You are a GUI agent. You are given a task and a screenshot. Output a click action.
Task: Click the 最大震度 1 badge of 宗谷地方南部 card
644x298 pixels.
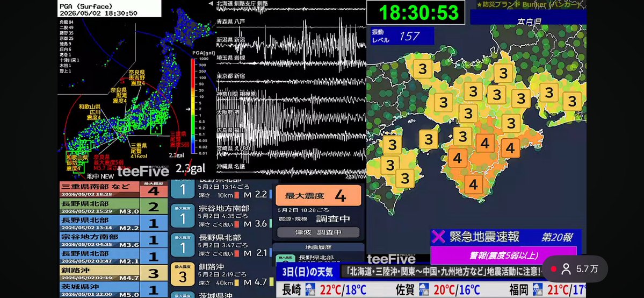183,216
